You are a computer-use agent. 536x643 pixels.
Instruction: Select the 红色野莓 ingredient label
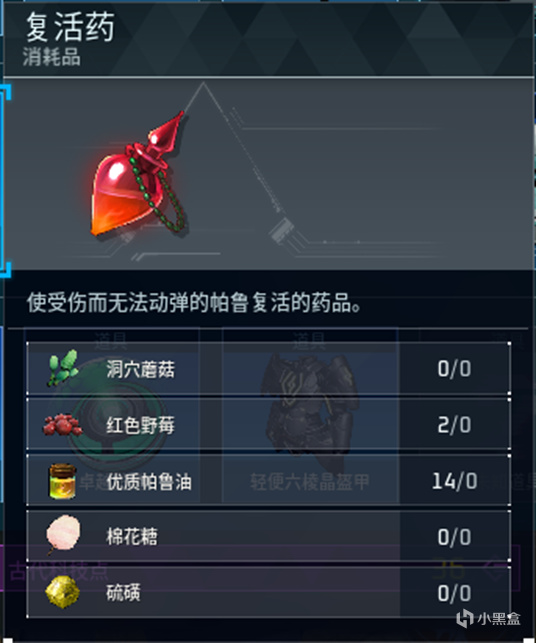click(140, 425)
